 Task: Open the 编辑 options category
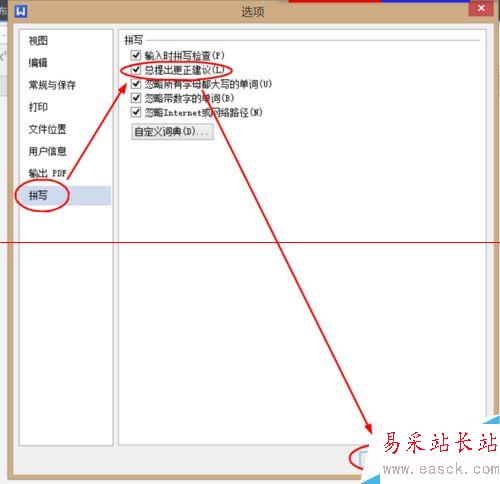tap(38, 63)
